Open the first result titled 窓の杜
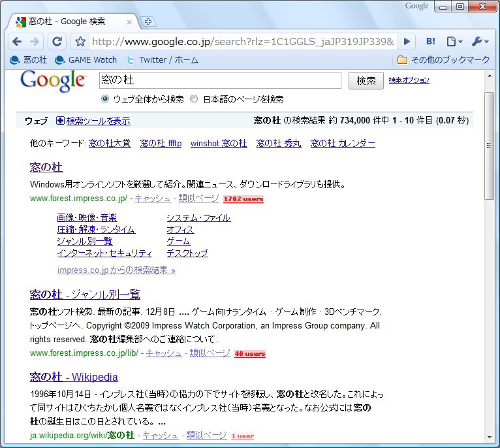Screen dimensions: 500x448 [x=46, y=167]
